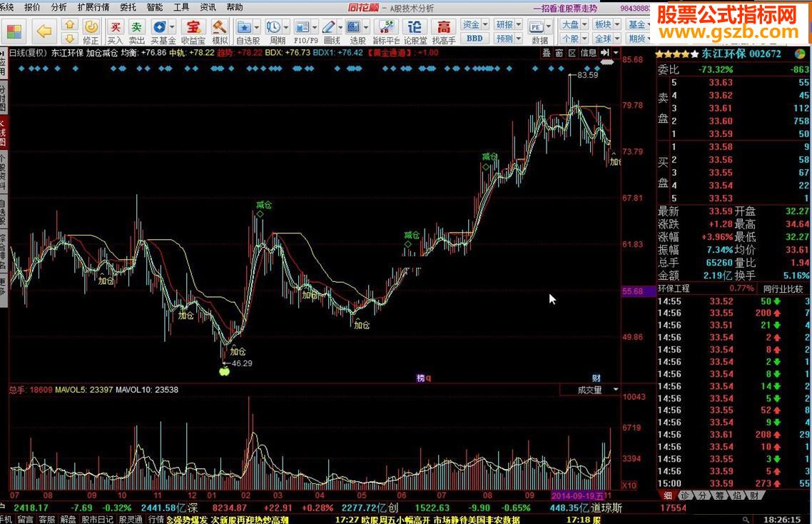Viewport: 812px width, 524px height.
Task: Open the 选股 stock picker icon
Action: point(354,27)
